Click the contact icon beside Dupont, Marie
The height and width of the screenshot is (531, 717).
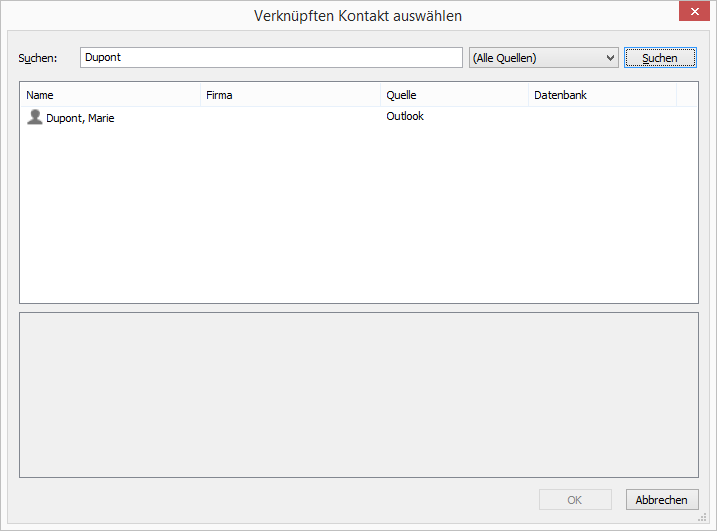[x=35, y=118]
